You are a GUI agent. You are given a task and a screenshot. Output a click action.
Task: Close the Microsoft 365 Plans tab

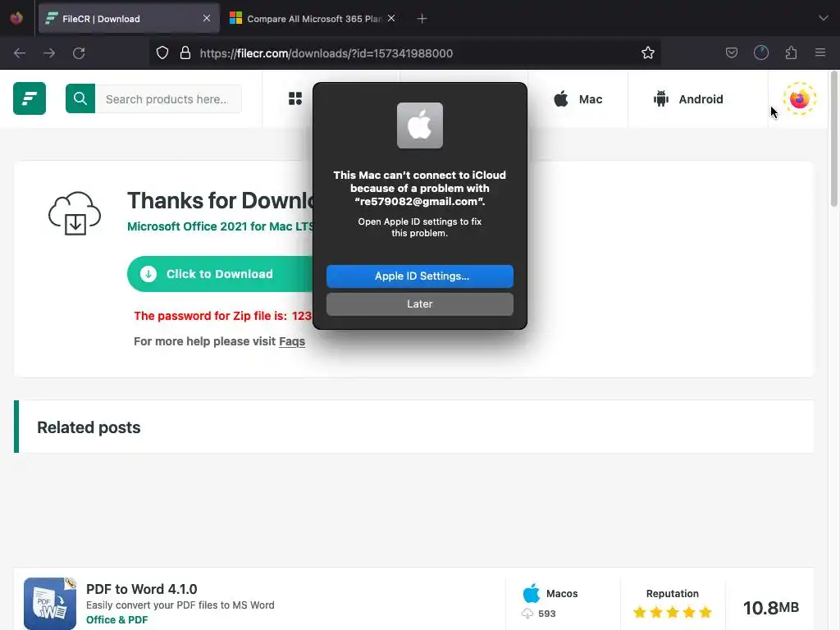point(391,18)
